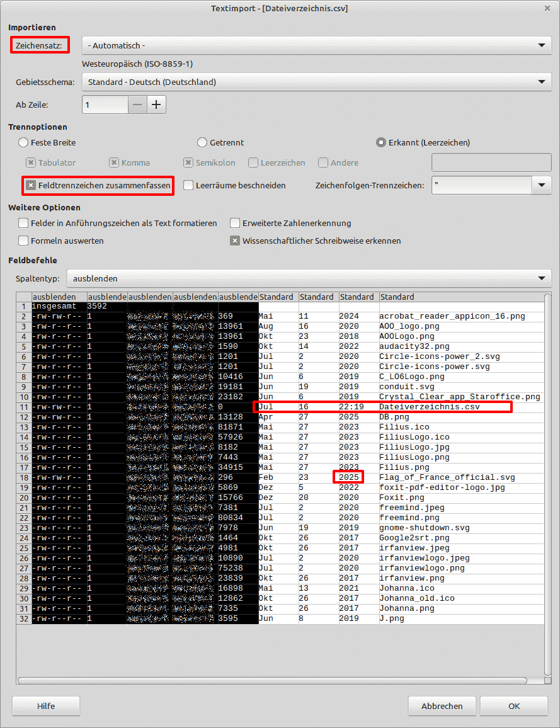This screenshot has height=728, width=560.
Task: Enable Leerräume beschneiden checkbox
Action: coord(188,186)
